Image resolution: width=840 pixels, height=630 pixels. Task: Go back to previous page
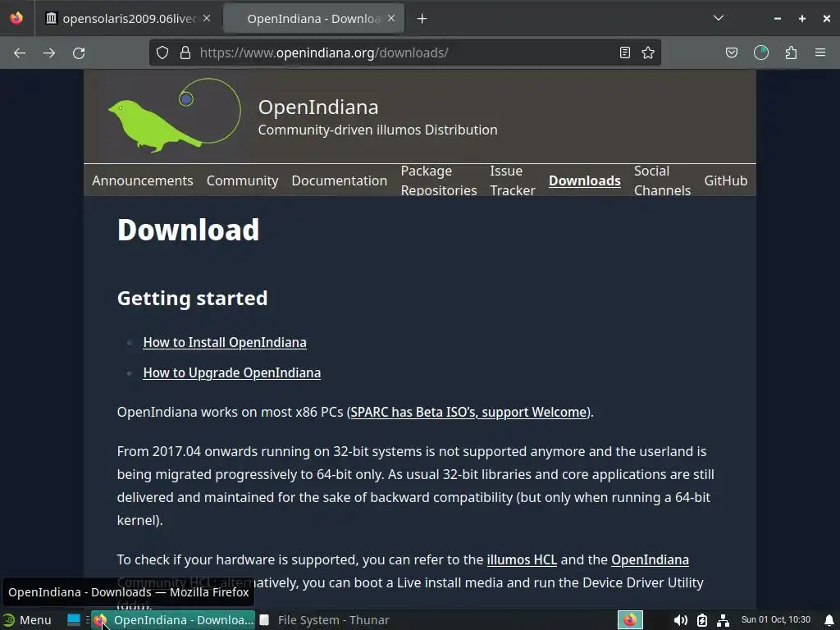[x=20, y=53]
